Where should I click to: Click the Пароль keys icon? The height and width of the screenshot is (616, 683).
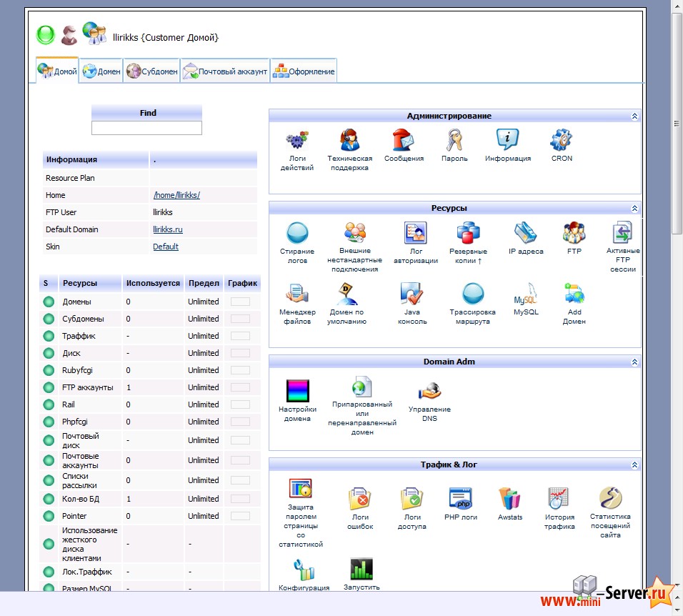pos(454,140)
